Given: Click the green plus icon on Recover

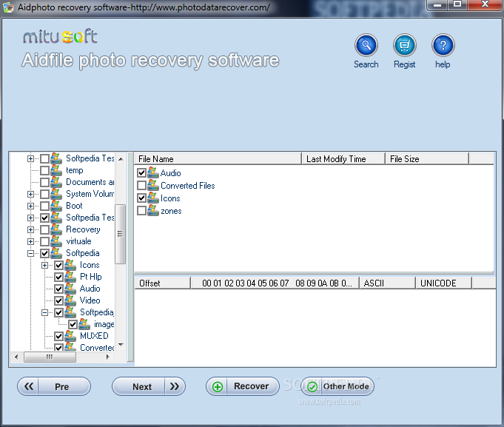Looking at the screenshot, I should (x=218, y=386).
